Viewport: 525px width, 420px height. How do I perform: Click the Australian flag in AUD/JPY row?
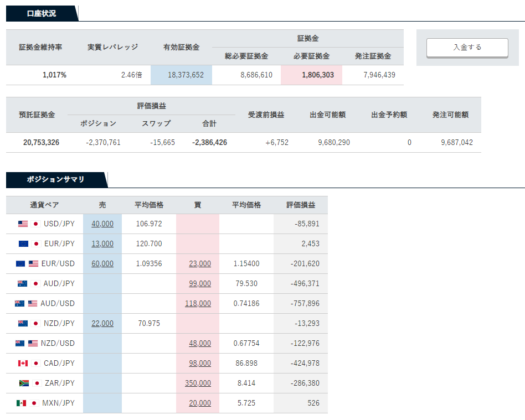pyautogui.click(x=23, y=284)
